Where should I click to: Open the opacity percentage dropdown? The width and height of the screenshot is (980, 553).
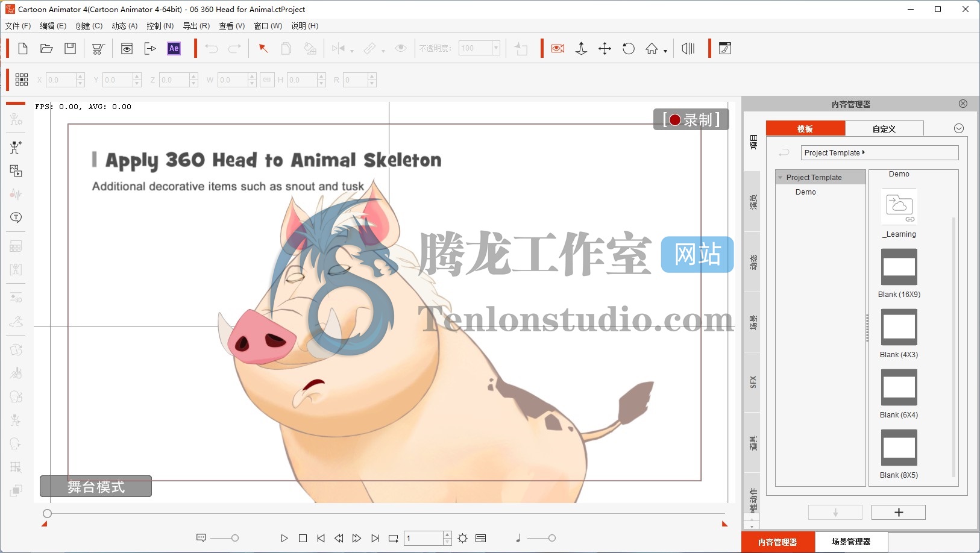496,49
